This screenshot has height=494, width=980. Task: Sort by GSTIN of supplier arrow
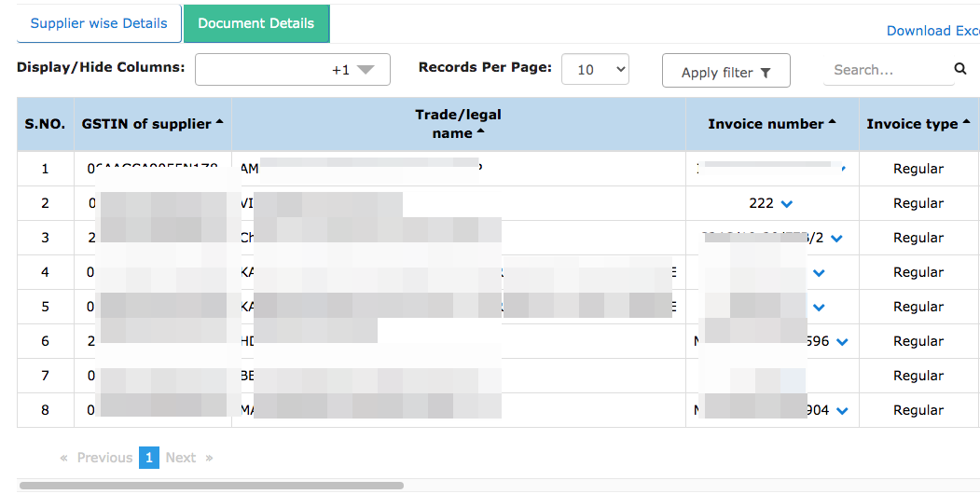click(x=219, y=122)
